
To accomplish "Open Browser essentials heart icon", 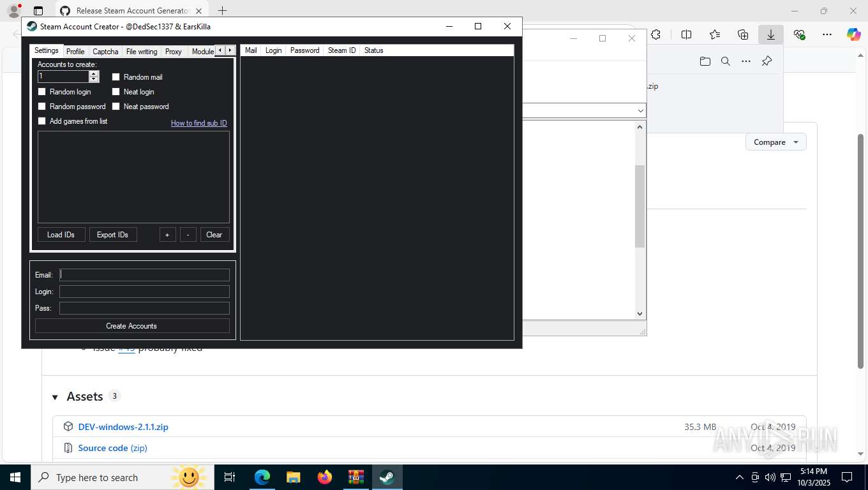I will point(799,34).
